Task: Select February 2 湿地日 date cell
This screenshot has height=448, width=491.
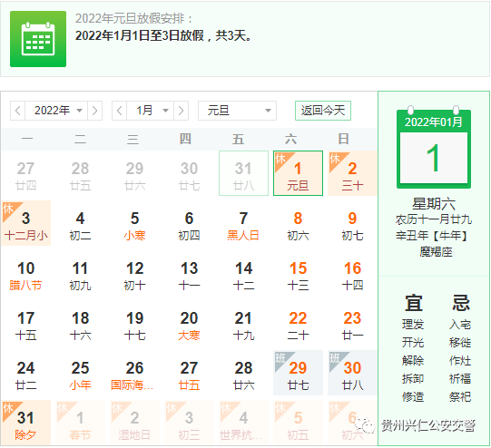Action: 134,423
